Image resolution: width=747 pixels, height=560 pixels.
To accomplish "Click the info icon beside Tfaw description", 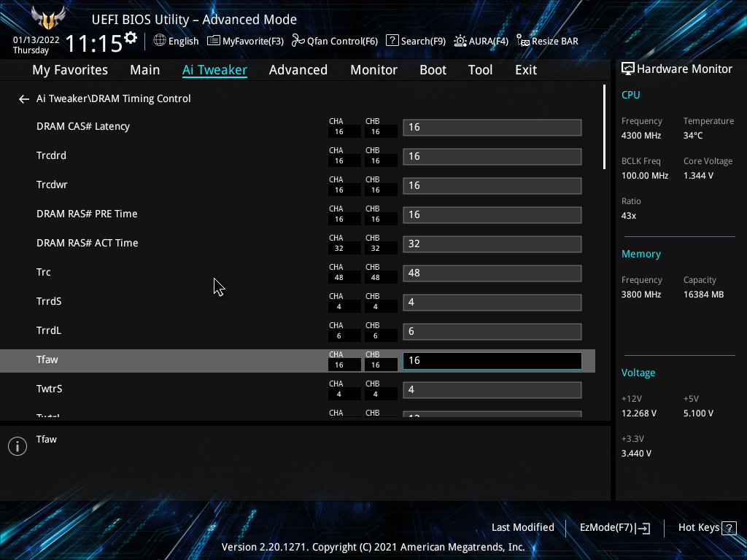I will pos(18,446).
